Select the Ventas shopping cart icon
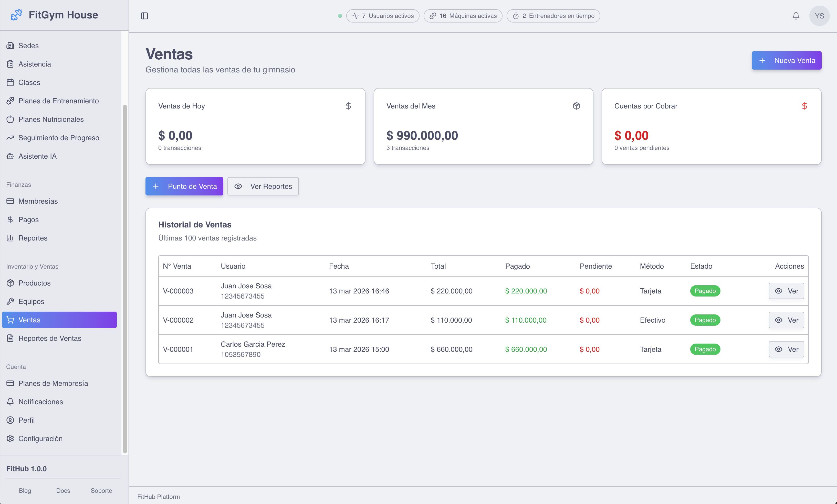The image size is (837, 504). coord(10,320)
